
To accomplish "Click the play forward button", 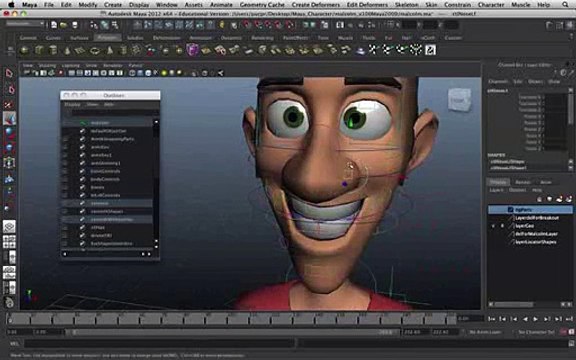I will click(535, 319).
